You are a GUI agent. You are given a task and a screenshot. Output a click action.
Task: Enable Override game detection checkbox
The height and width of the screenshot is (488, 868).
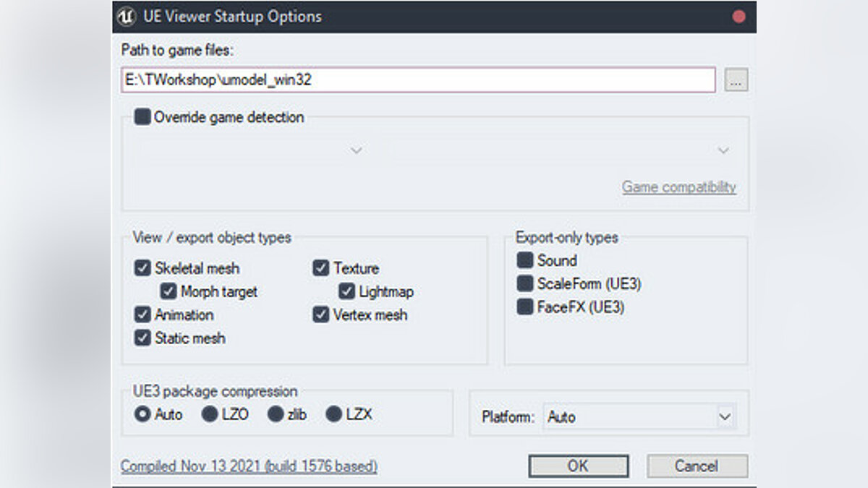point(142,117)
